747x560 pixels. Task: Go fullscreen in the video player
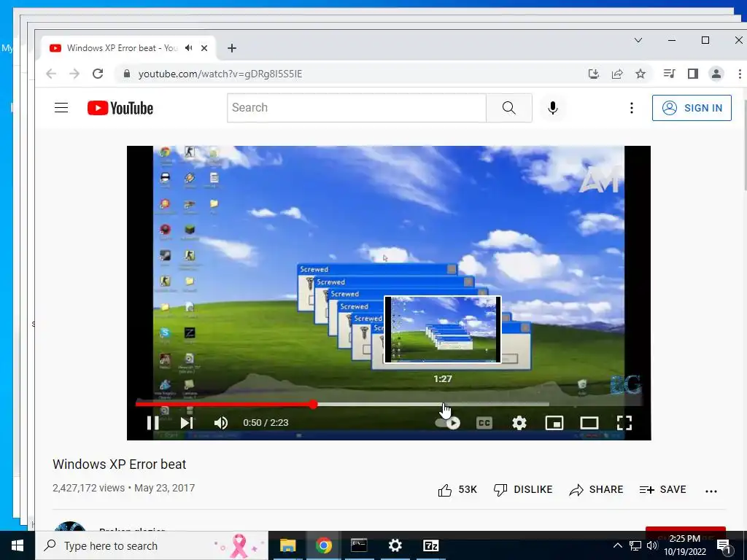click(624, 423)
